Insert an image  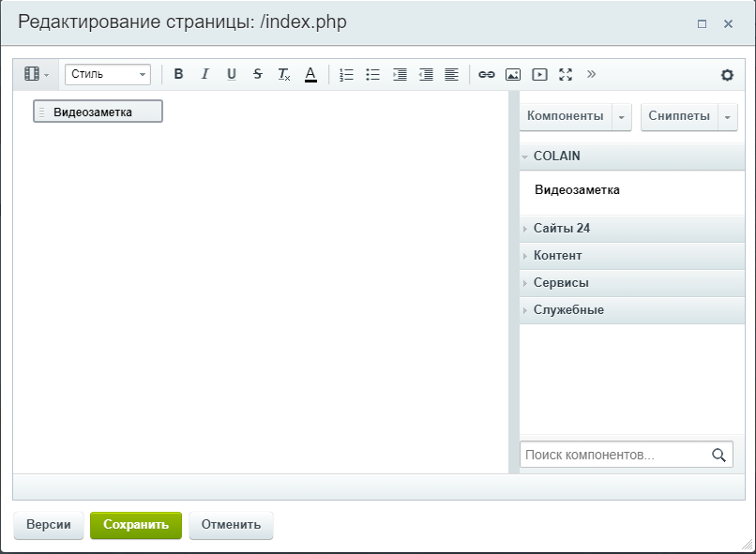(512, 75)
